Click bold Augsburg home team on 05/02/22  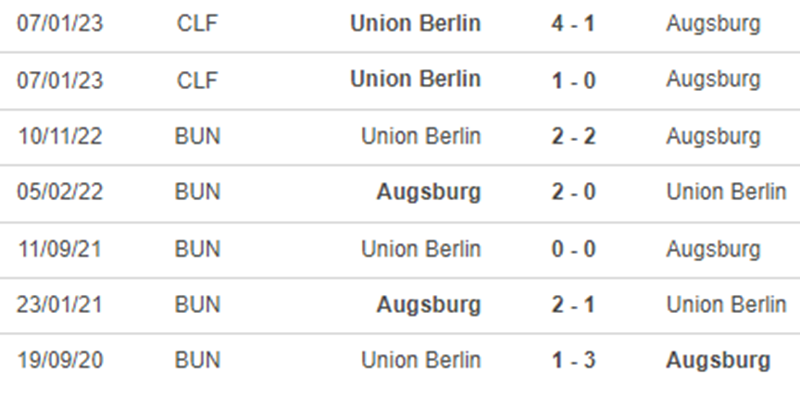click(x=429, y=192)
